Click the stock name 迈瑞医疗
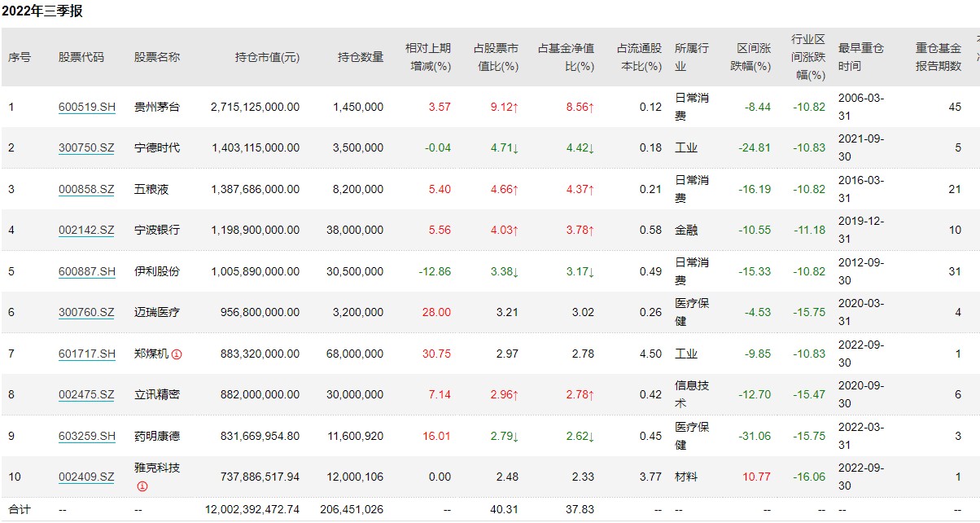The image size is (980, 523). point(157,313)
